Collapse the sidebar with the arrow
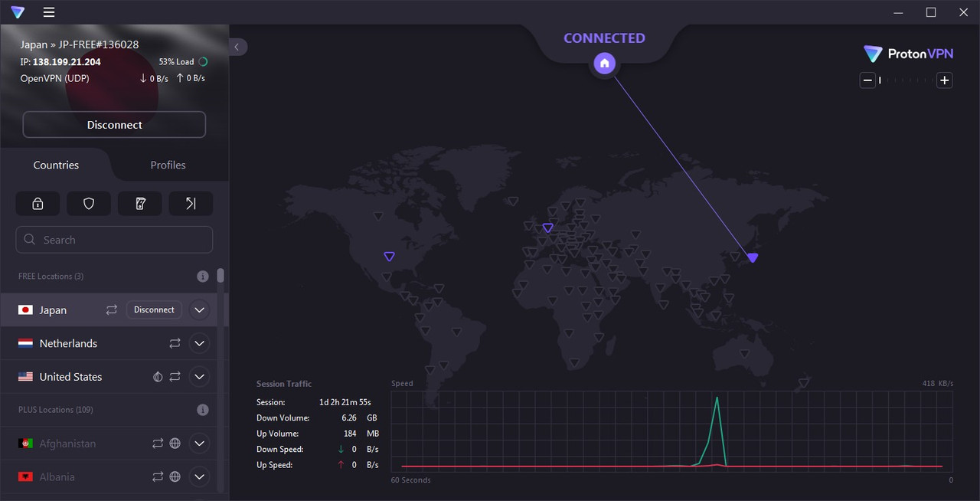 [x=237, y=47]
